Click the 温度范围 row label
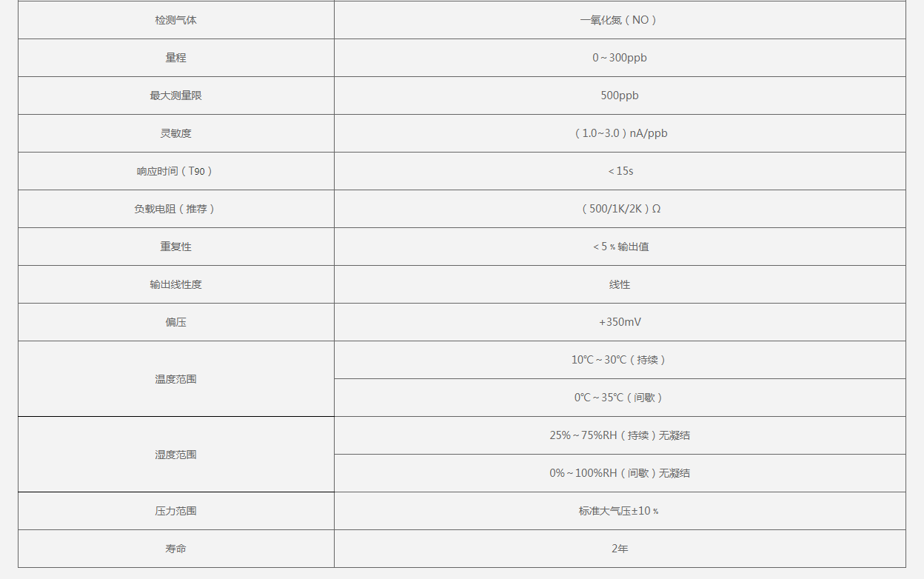 pos(175,379)
